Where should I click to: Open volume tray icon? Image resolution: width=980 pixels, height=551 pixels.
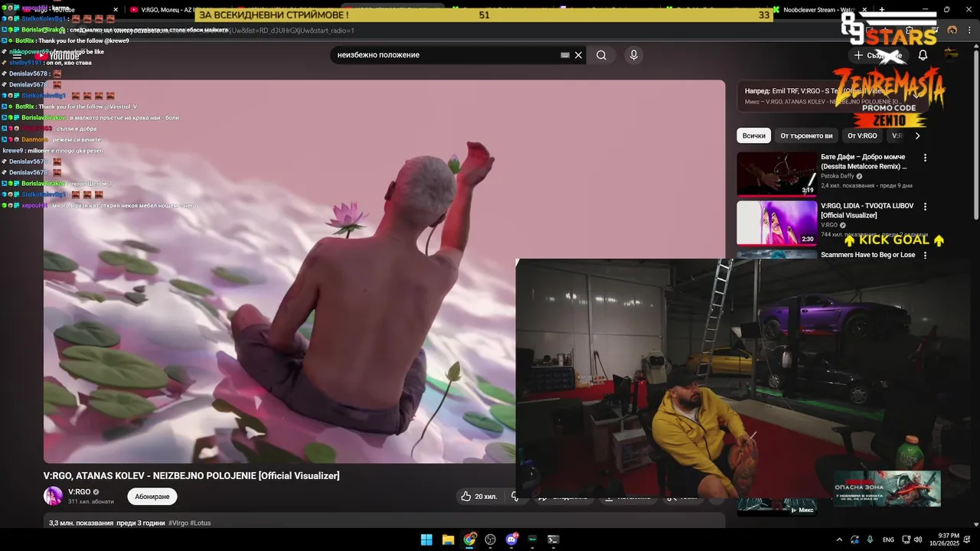(x=920, y=540)
